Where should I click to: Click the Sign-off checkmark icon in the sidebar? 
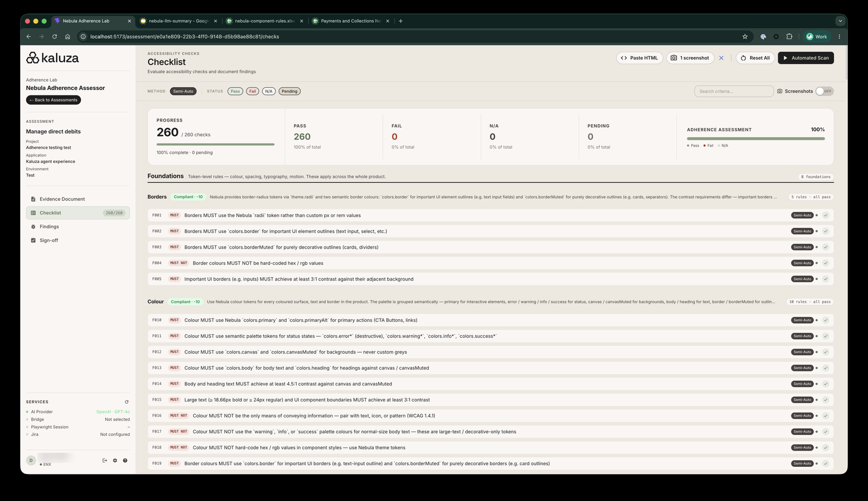click(33, 240)
